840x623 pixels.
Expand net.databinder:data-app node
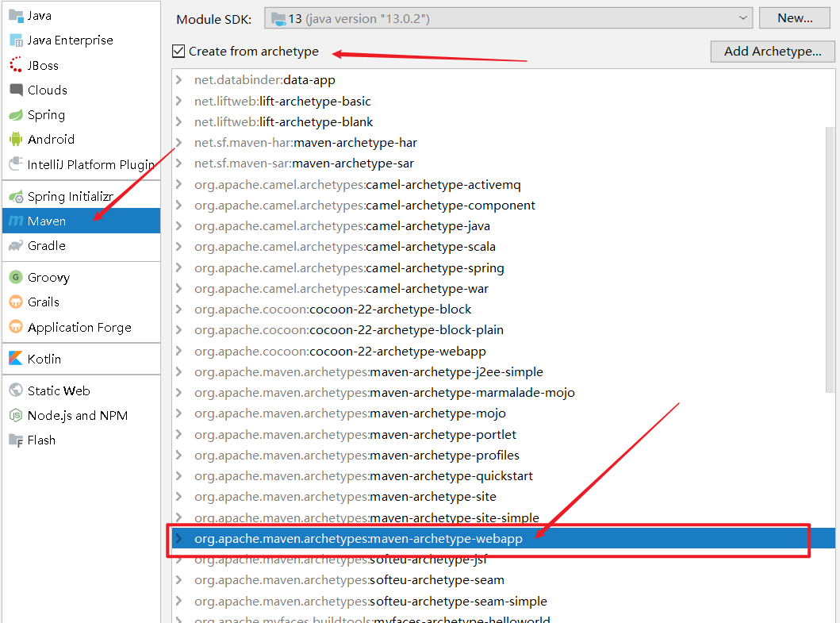[179, 80]
